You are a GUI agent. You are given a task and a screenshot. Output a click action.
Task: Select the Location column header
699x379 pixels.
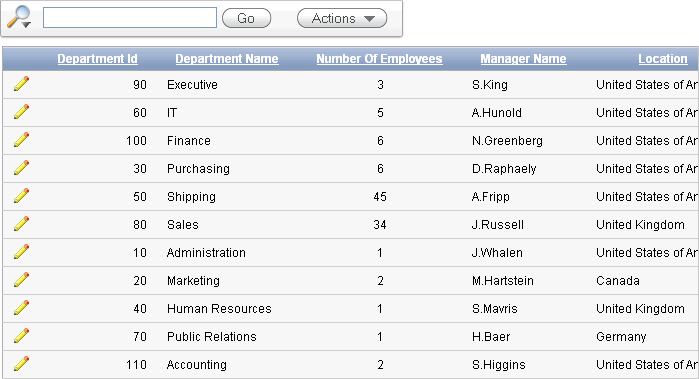[x=663, y=59]
